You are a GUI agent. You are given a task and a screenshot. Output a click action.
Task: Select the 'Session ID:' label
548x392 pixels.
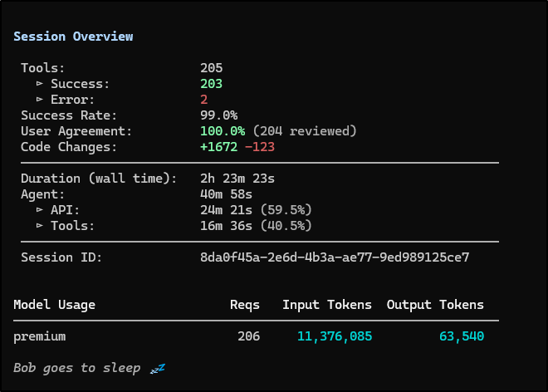pyautogui.click(x=61, y=257)
